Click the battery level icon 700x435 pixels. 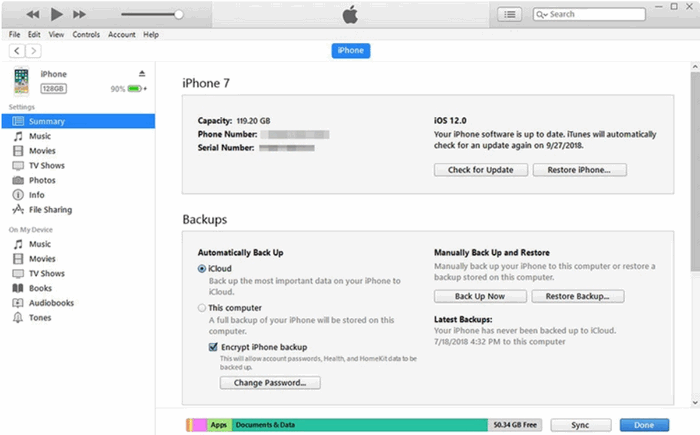point(135,88)
